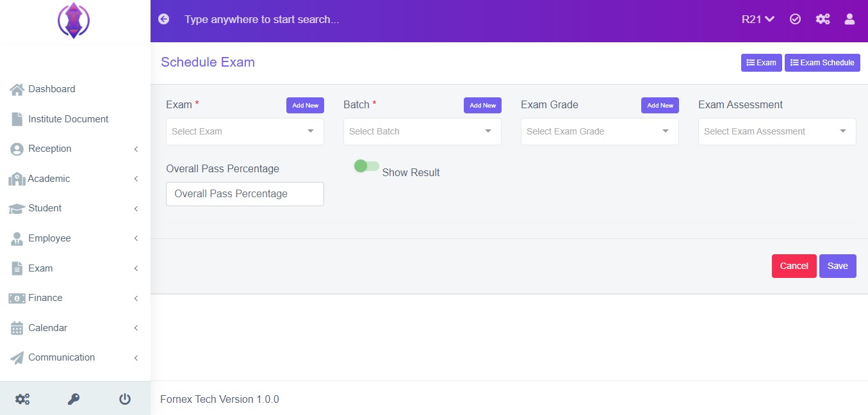Click the Student graduation cap icon
The image size is (868, 415).
click(x=17, y=208)
